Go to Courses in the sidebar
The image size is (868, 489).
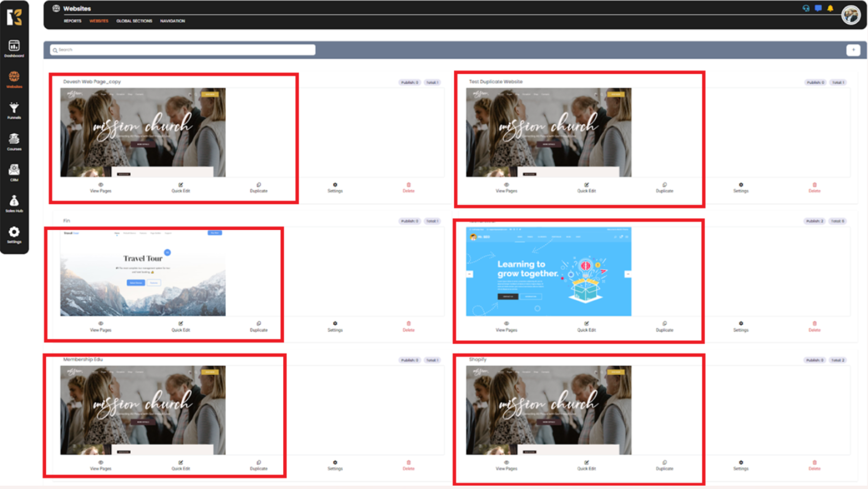(14, 141)
